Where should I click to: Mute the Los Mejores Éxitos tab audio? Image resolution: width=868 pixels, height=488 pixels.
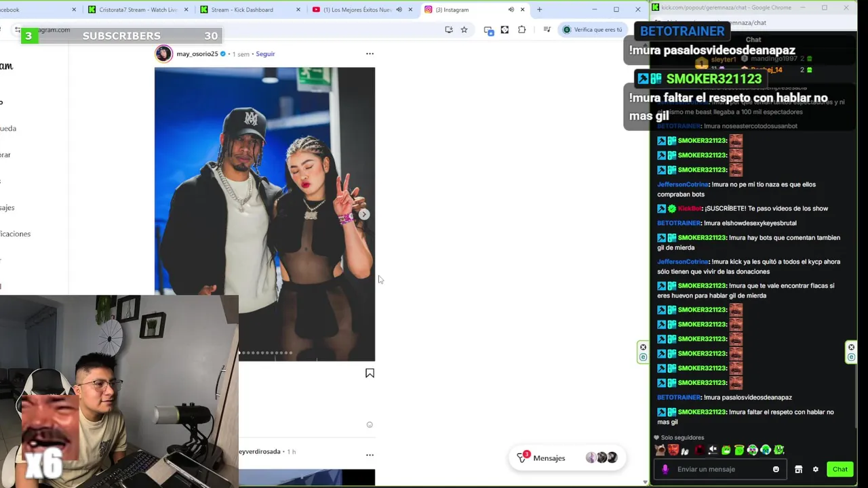[399, 9]
